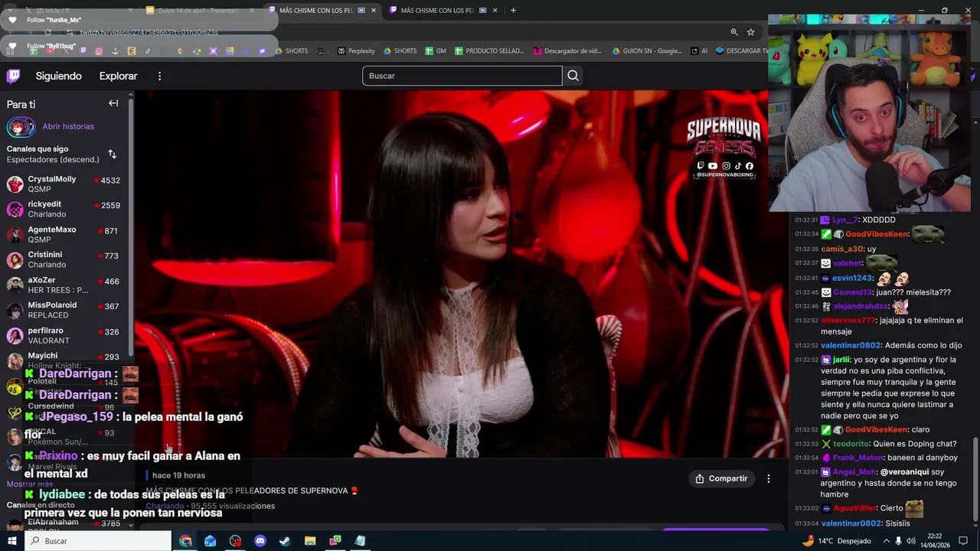Open the Siguiendo tab
The height and width of the screenshot is (551, 980).
pyautogui.click(x=58, y=76)
